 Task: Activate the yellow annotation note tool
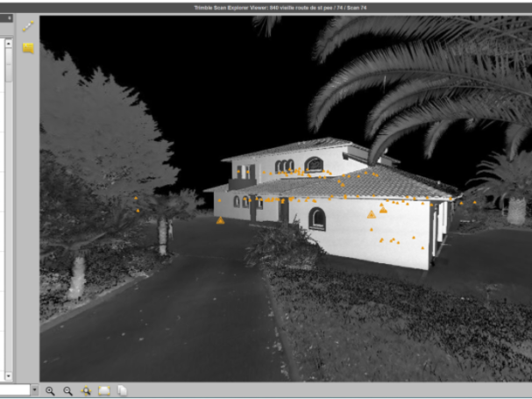[28, 48]
